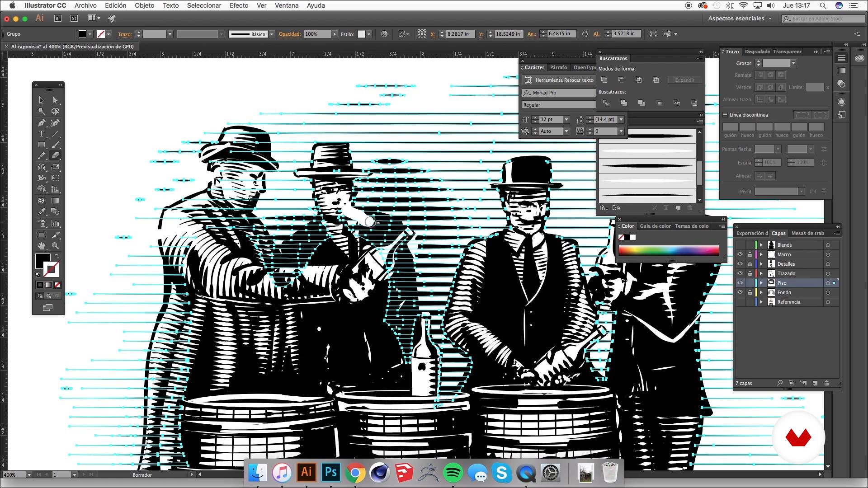Screen dimensions: 868x488
Task: Click the X position value field
Action: (460, 34)
